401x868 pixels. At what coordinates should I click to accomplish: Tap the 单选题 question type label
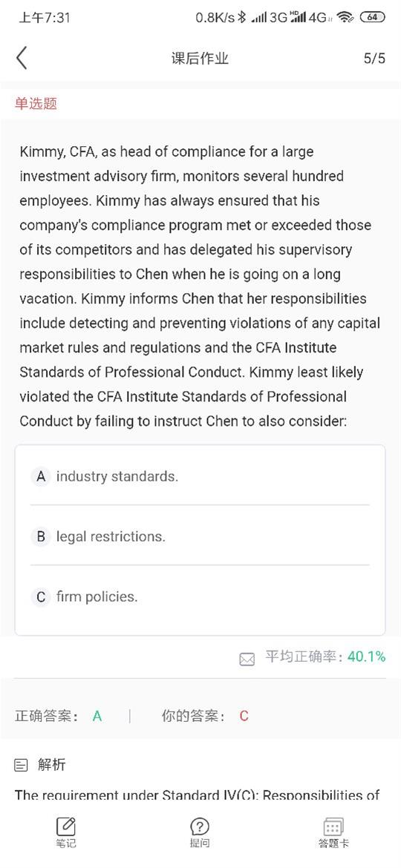click(36, 104)
